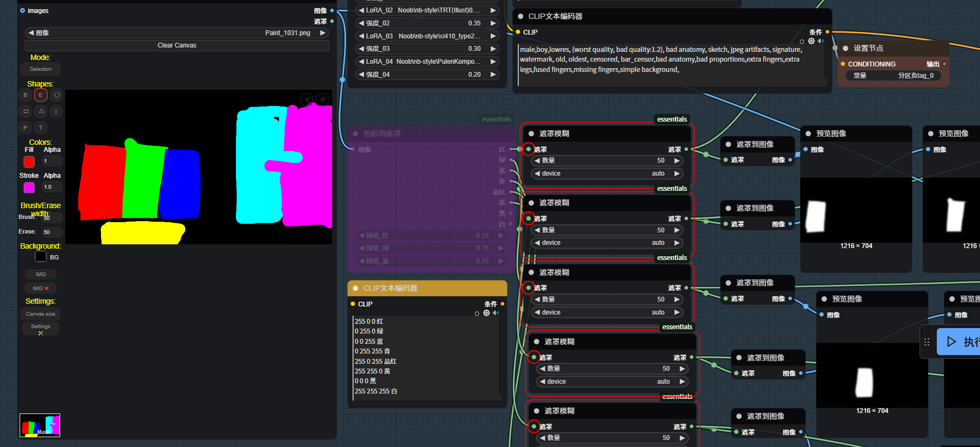Click speaker icon above the negative prompt text
The height and width of the screenshot is (447, 980).
click(x=821, y=41)
